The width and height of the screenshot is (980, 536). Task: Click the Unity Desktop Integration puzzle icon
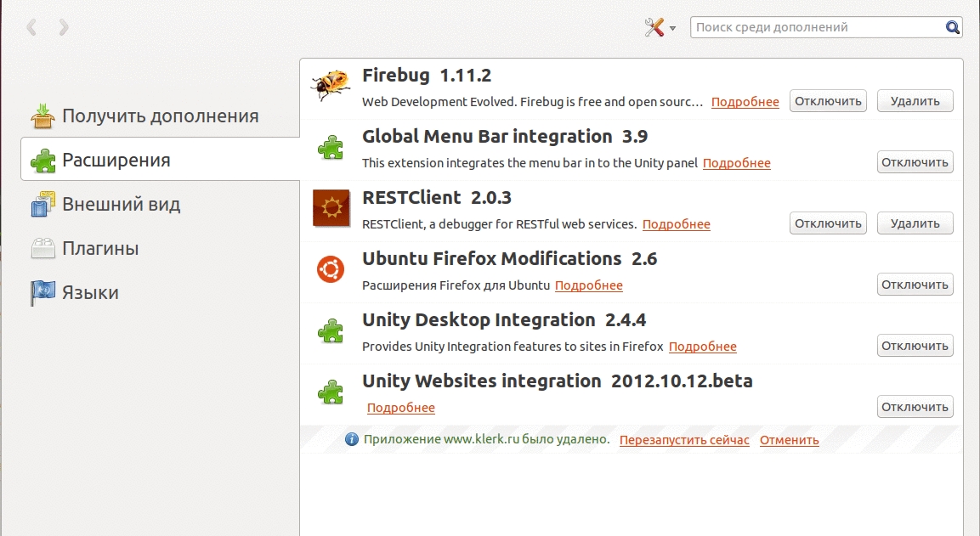coord(331,331)
